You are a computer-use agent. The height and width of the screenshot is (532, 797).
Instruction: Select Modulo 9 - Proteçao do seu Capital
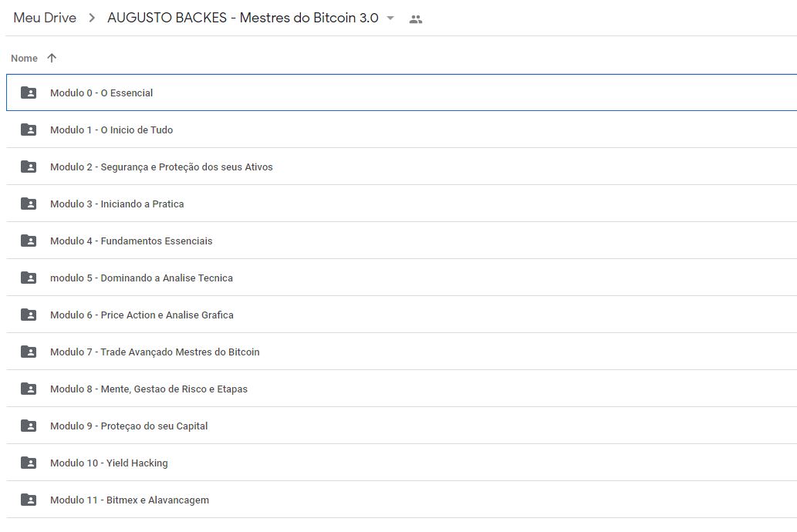129,426
